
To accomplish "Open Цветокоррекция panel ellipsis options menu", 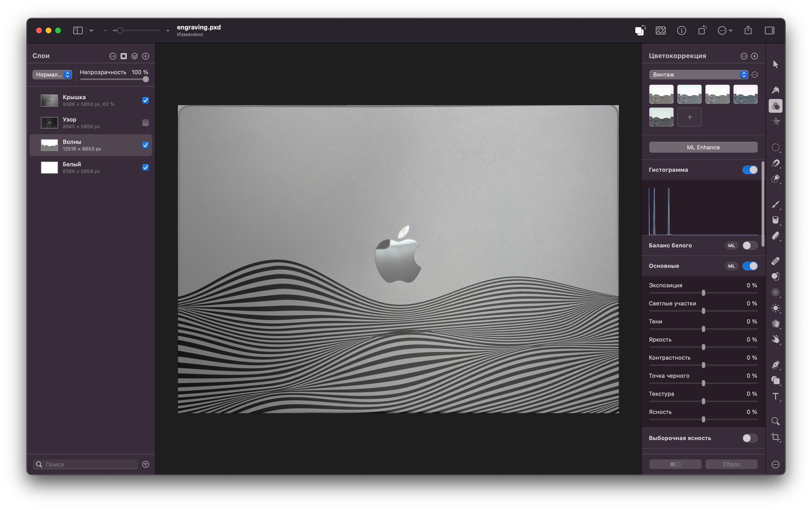I will 744,56.
